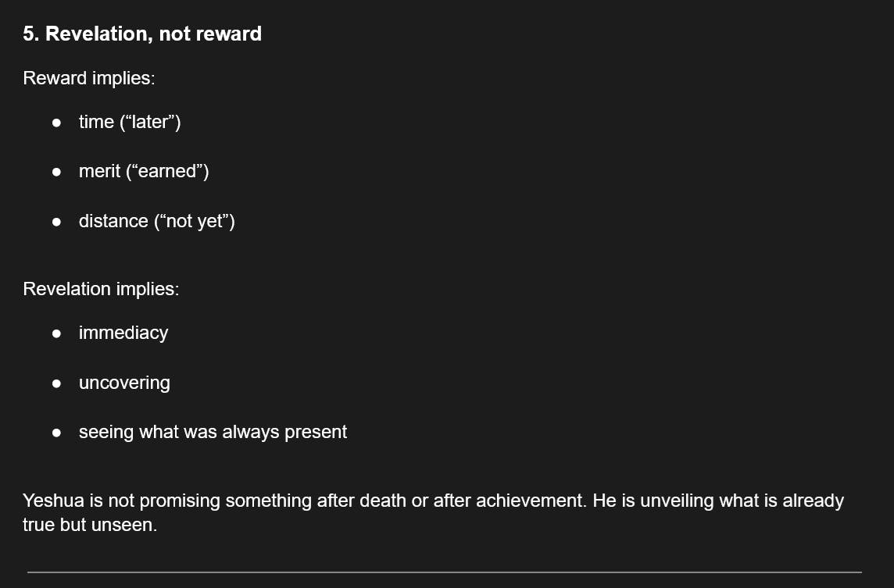Click the "merit (“earned”)" list item

(x=144, y=171)
